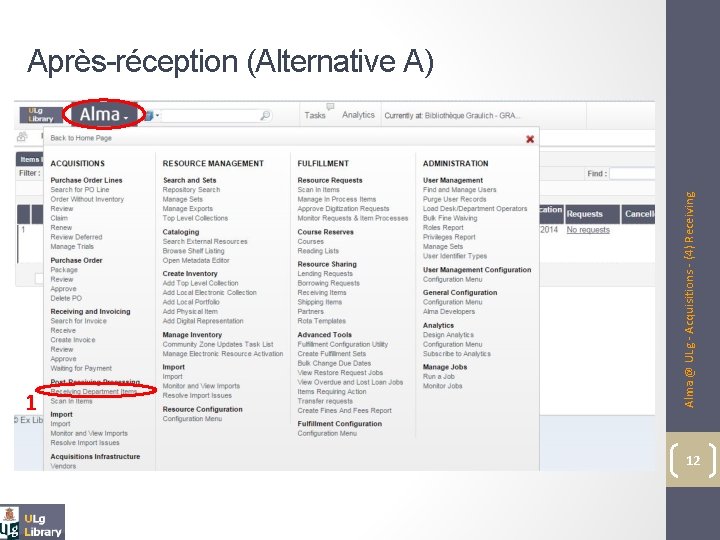Screen dimensions: 720x540
Task: Open Repository Search
Action: [191, 190]
